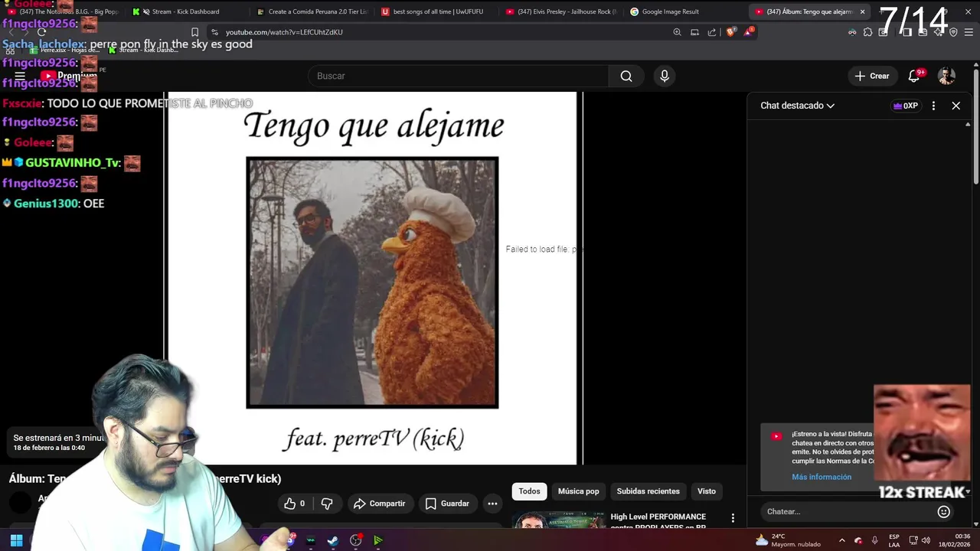
Task: Open Brave VPN shield icon
Action: click(x=953, y=32)
